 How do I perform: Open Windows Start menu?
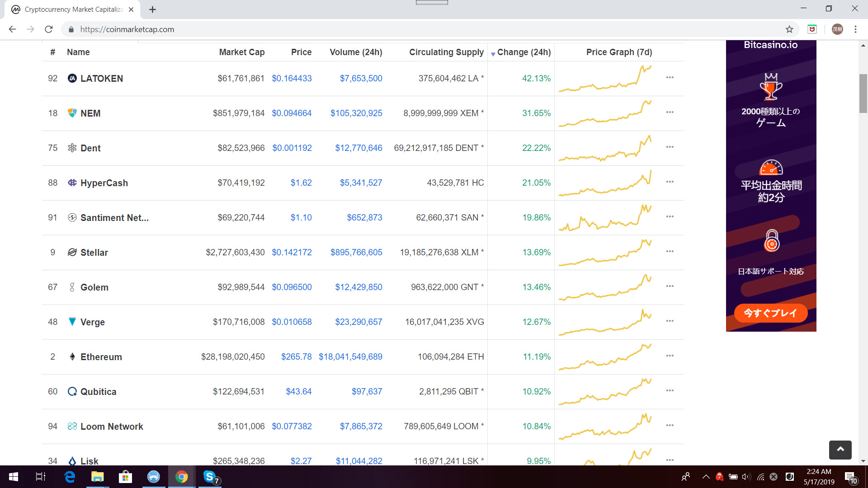pos(14,477)
